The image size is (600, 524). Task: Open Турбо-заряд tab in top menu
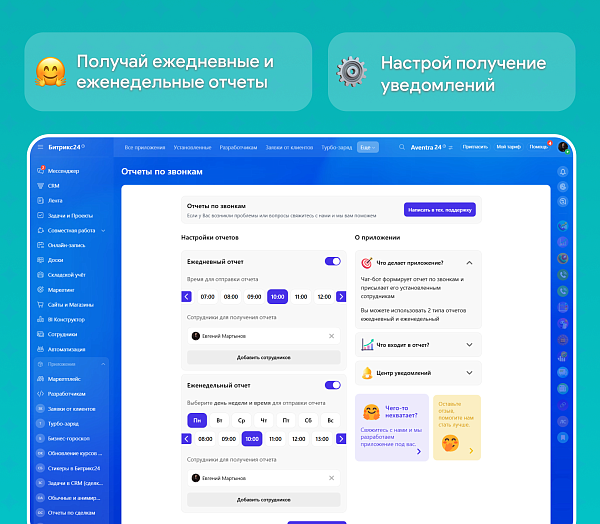[x=336, y=147]
